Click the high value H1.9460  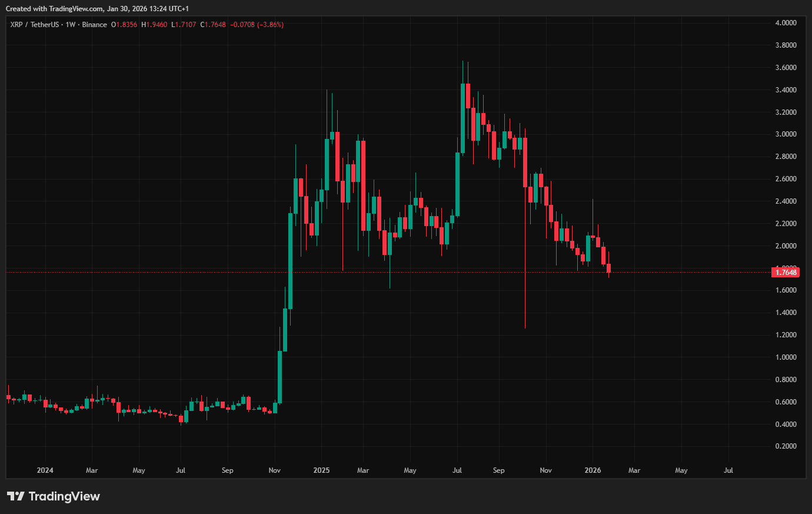pyautogui.click(x=154, y=25)
